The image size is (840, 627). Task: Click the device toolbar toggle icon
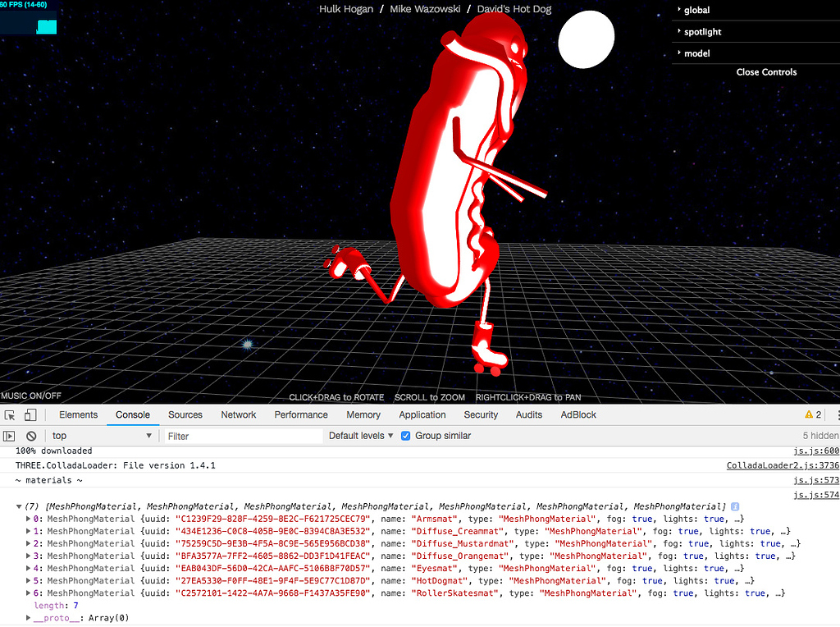[30, 414]
